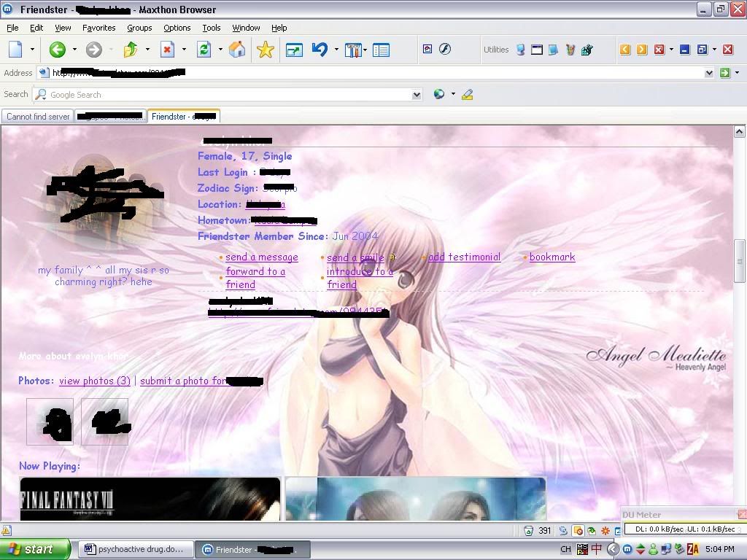Click the ZoneAlarm ZA tray icon
This screenshot has width=747, height=560.
(693, 549)
